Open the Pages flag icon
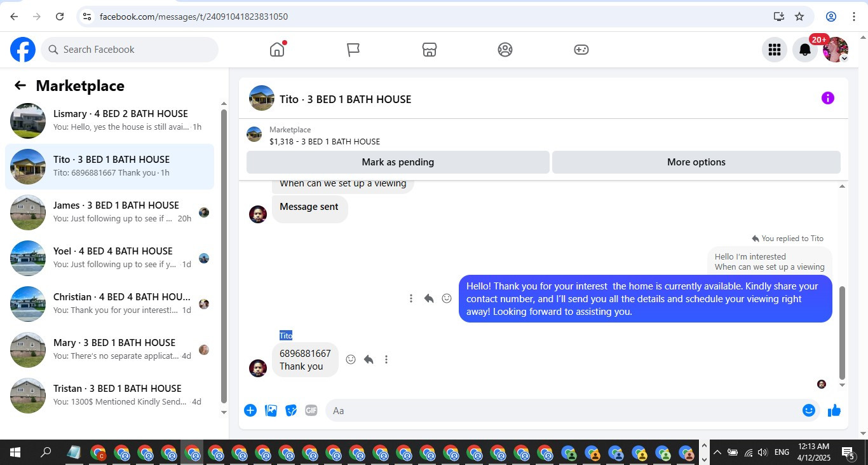 coord(353,50)
